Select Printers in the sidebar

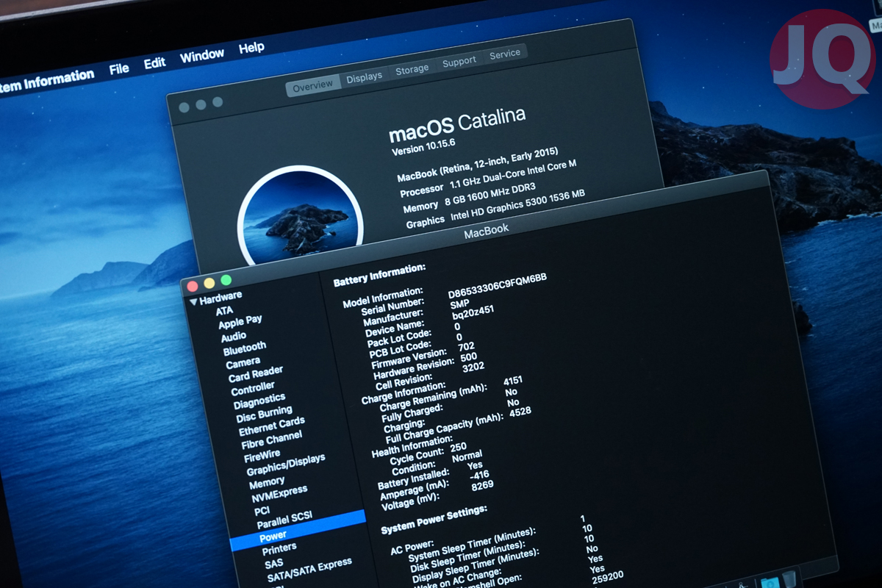279,548
